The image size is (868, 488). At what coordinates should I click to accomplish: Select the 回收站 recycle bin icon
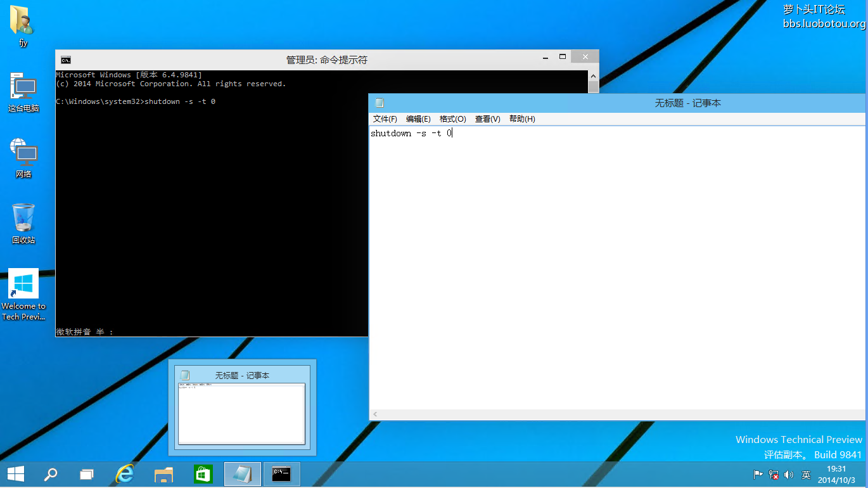tap(23, 224)
